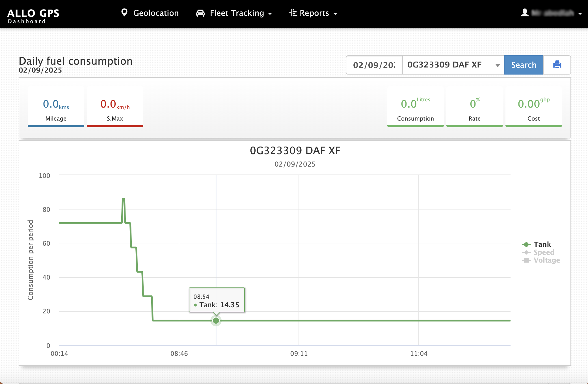
Task: Click the date input field 02/09/2025
Action: tap(374, 65)
